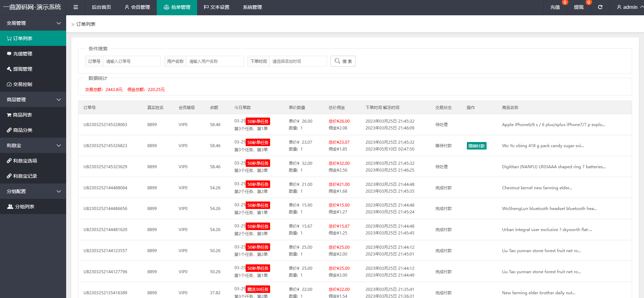The width and height of the screenshot is (644, 298).
Task: Switch to the 会员管理 top tab
Action: 137,7
